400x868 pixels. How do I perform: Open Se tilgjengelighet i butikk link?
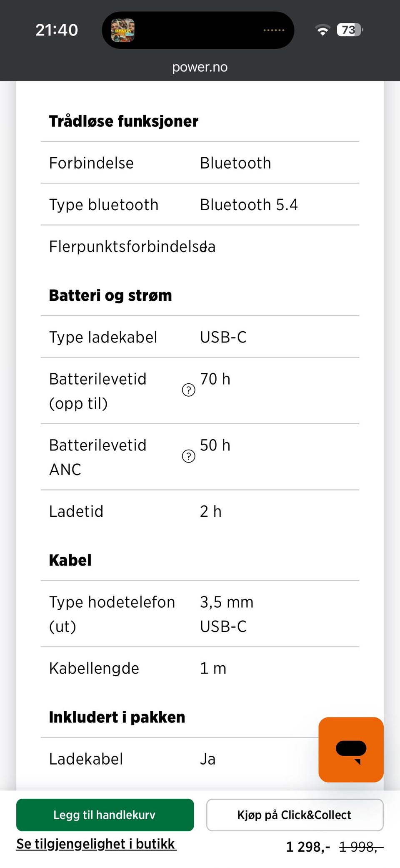click(96, 844)
